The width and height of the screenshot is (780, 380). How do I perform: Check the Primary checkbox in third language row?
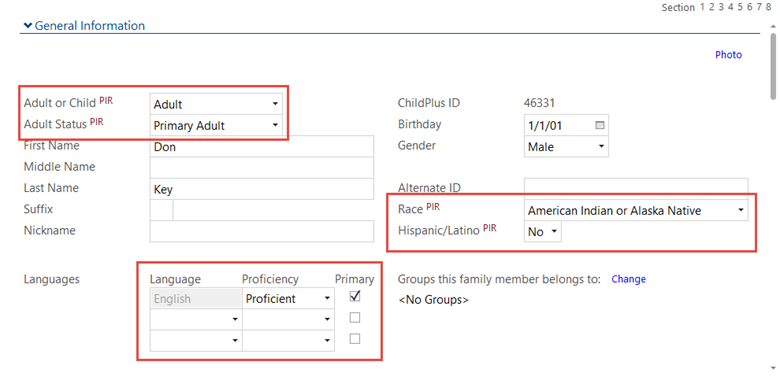point(355,339)
